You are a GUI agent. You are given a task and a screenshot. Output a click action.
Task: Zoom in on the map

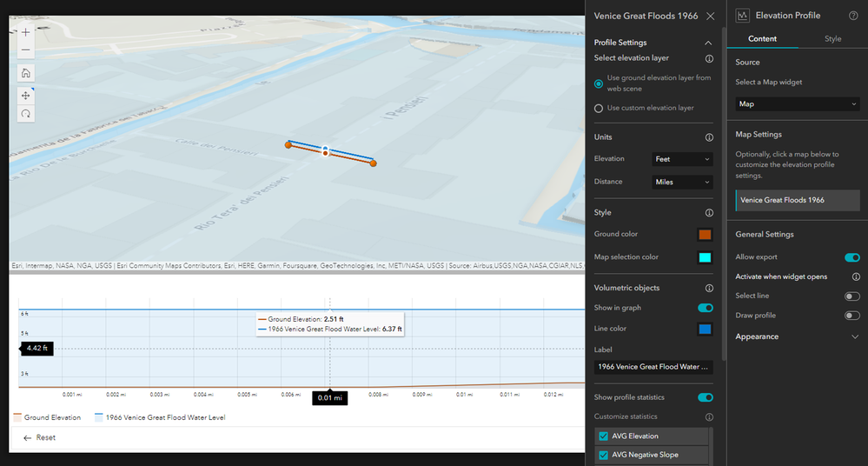tap(25, 32)
